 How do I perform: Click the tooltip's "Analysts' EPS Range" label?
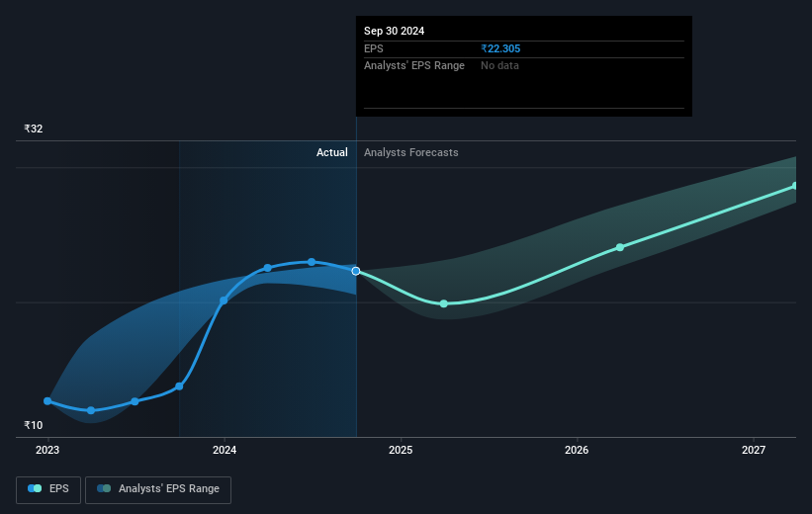tap(414, 66)
